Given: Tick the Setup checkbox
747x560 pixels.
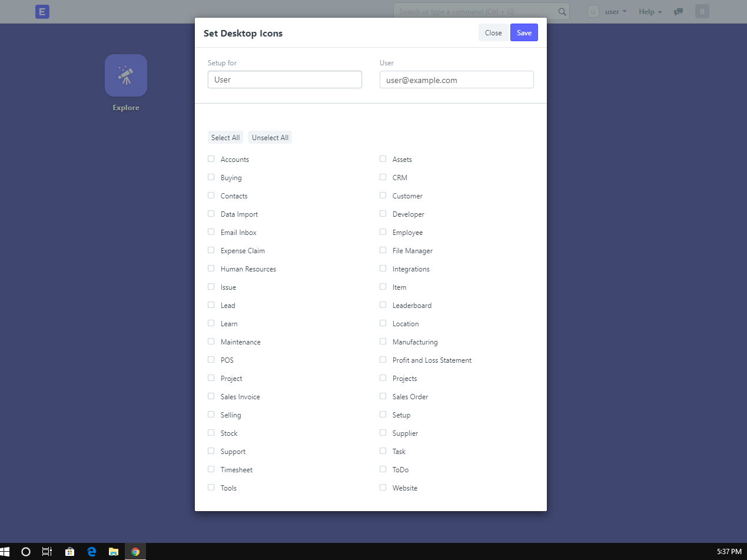Looking at the screenshot, I should (383, 415).
